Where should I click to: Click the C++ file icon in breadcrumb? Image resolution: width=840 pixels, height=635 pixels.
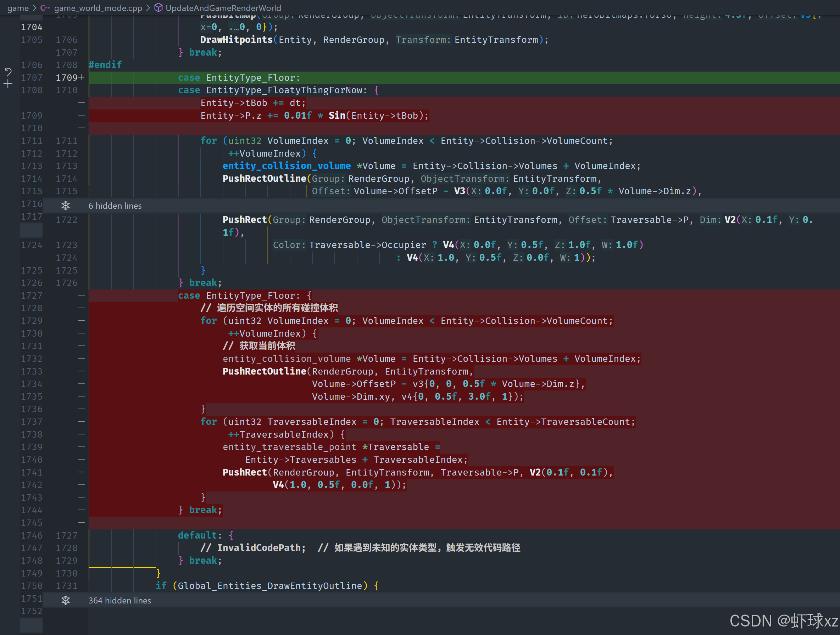point(45,8)
